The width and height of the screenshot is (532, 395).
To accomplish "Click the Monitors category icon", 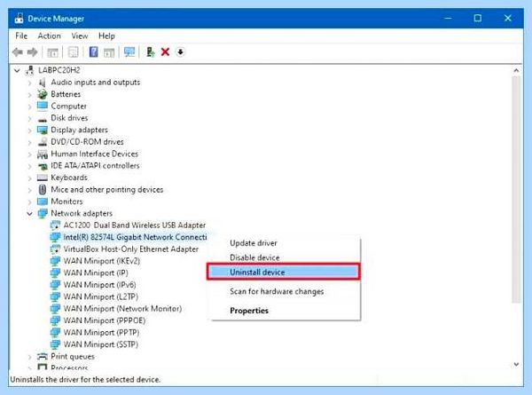I will click(x=42, y=201).
